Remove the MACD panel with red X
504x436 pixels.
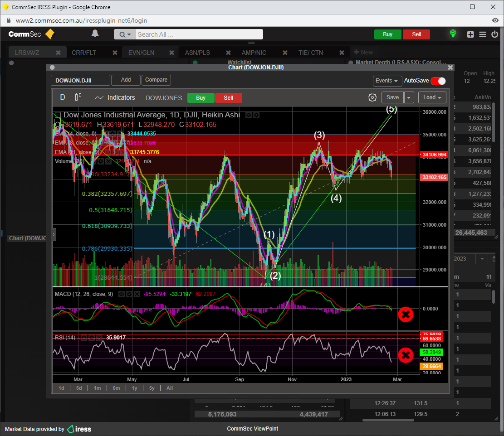(x=406, y=315)
